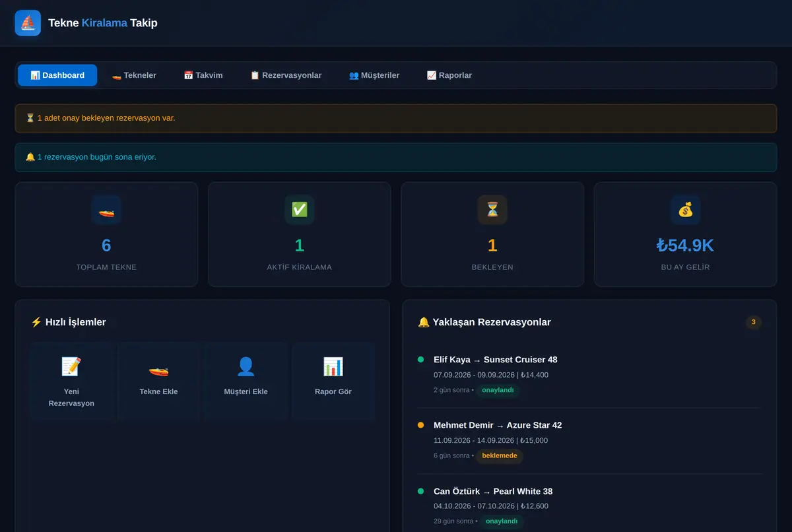Click the person icon above Müşteri Ekle
The image size is (792, 532).
click(246, 366)
